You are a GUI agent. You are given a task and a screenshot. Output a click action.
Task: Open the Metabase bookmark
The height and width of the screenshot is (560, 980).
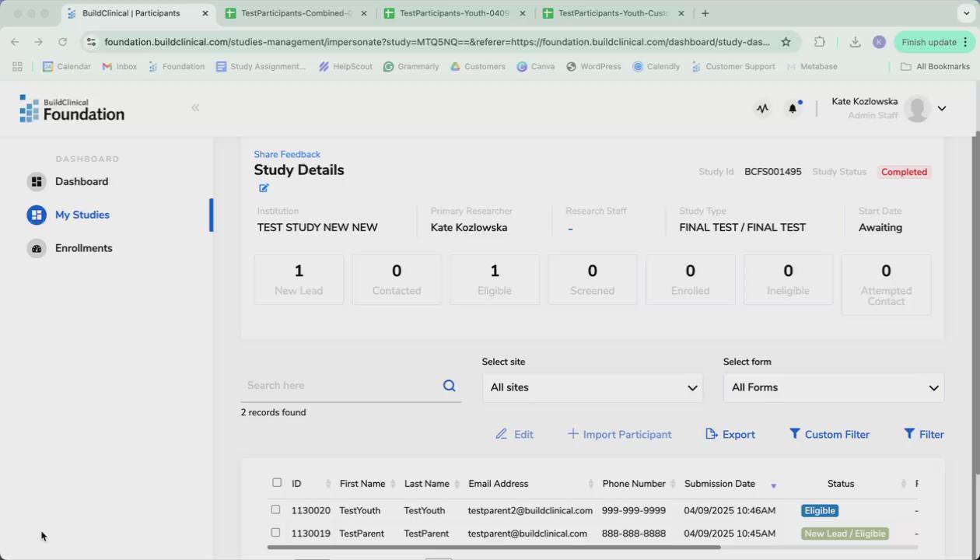tap(812, 67)
